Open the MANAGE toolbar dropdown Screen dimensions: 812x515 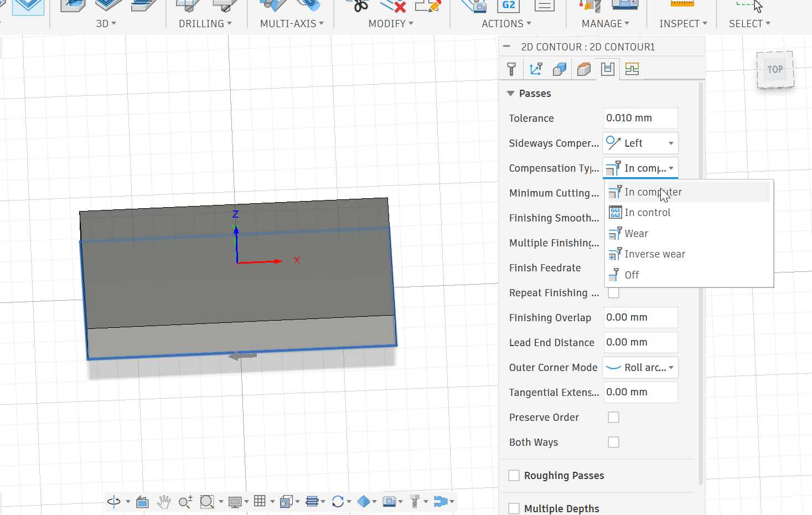pos(606,24)
